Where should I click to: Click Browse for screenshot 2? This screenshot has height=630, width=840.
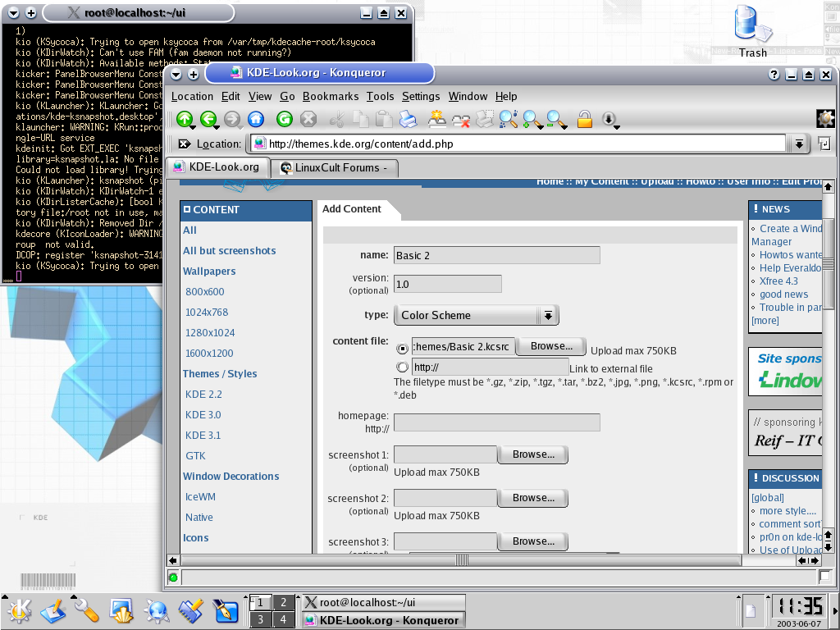pos(533,498)
